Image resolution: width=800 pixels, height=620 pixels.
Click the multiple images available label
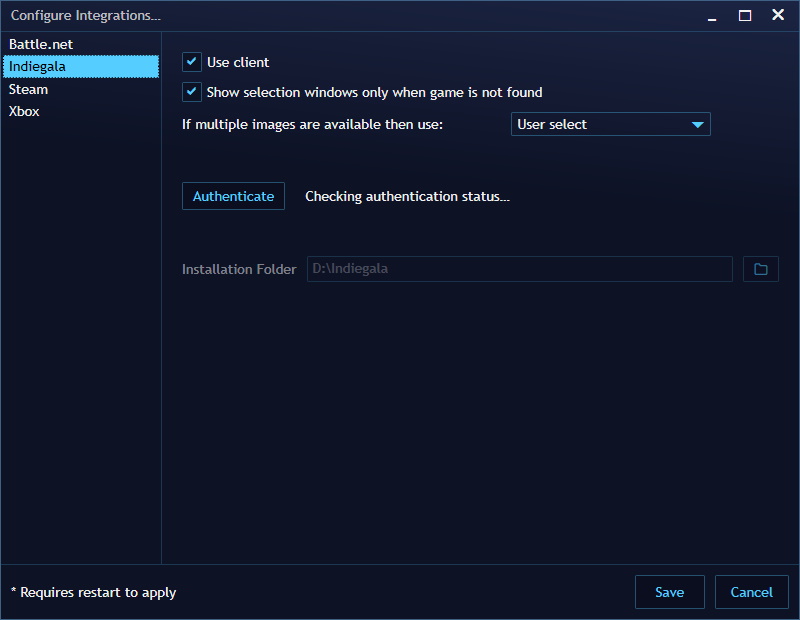(x=312, y=125)
